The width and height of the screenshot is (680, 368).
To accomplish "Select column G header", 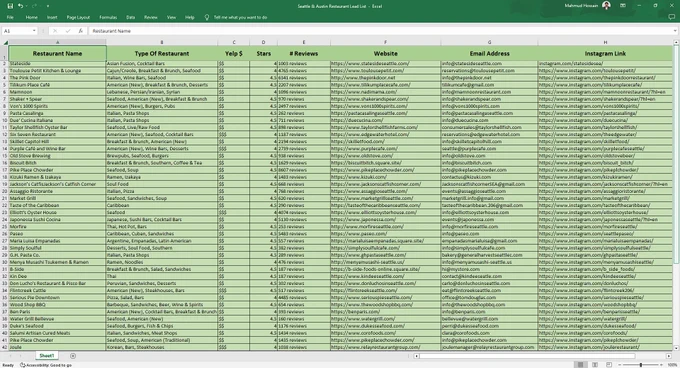I will [x=489, y=42].
